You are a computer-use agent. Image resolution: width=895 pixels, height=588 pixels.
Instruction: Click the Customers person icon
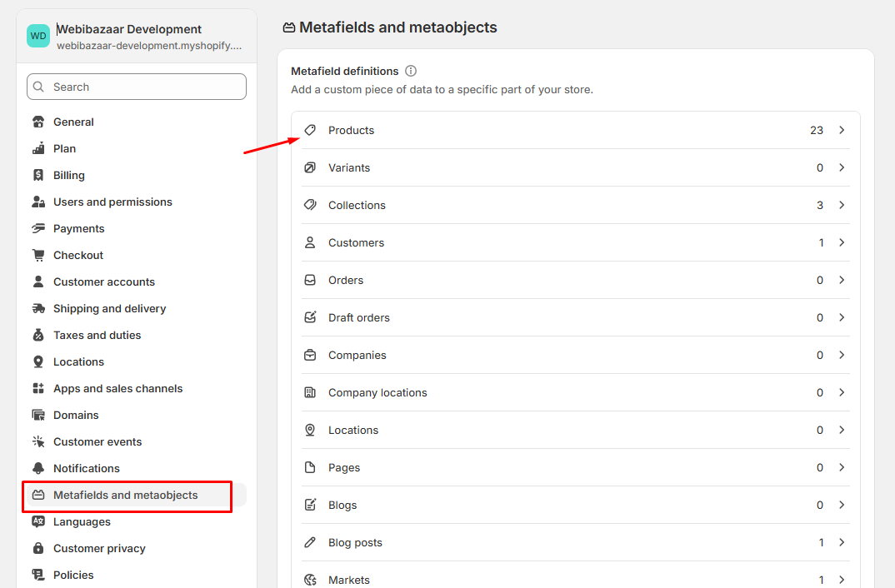point(310,242)
